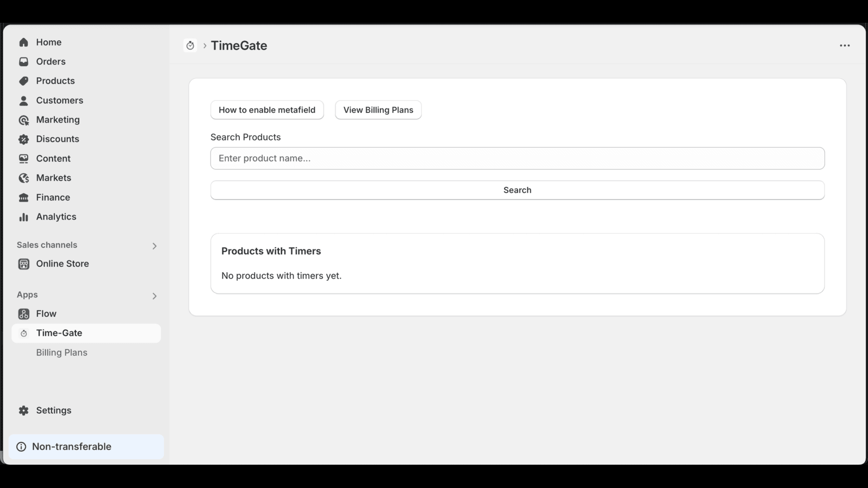Viewport: 868px width, 488px height.
Task: Click the Time-Gate stopwatch sidebar icon
Action: click(x=23, y=333)
